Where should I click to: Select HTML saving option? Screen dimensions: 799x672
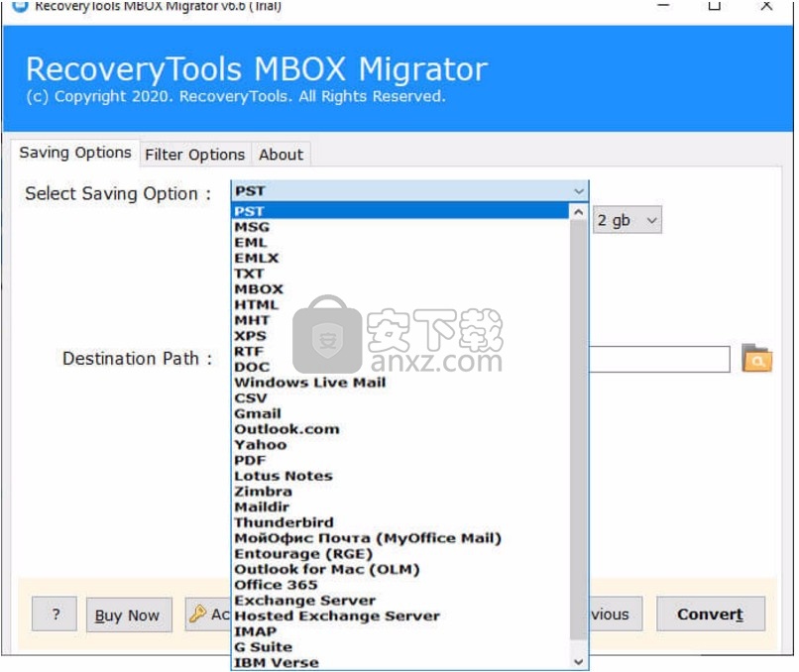click(400, 304)
